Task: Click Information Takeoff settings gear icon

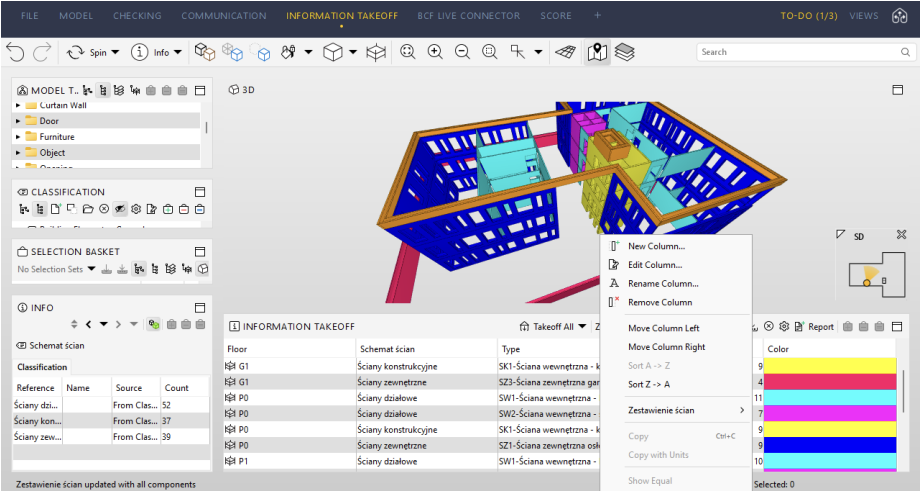Action: pyautogui.click(x=784, y=326)
